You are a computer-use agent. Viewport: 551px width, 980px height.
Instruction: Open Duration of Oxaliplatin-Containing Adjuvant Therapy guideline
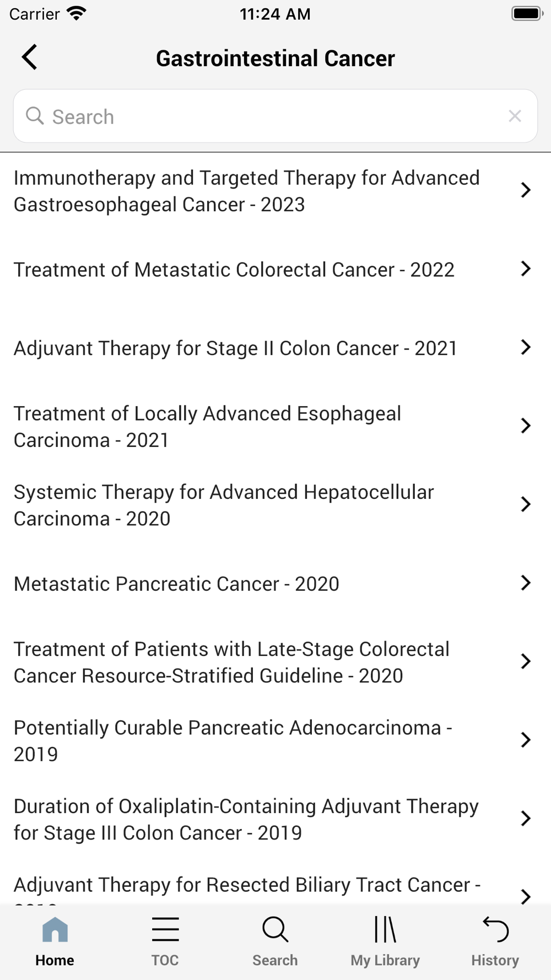[275, 820]
